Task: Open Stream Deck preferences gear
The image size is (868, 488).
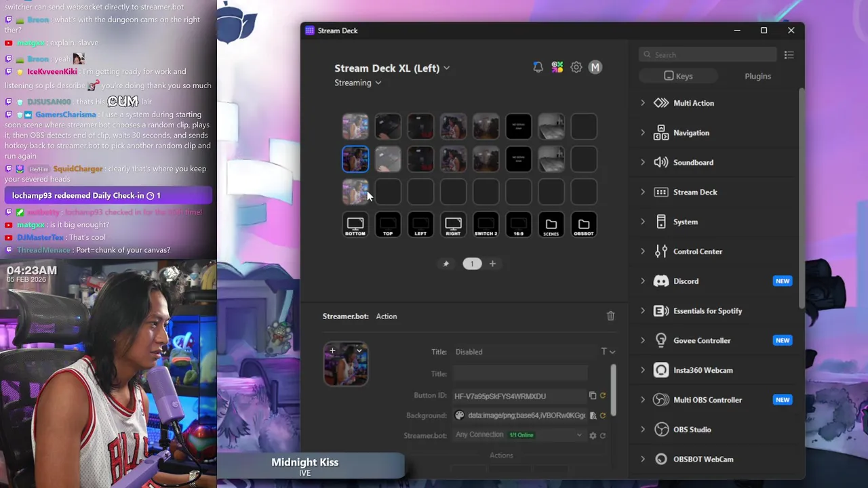Action: coord(576,67)
